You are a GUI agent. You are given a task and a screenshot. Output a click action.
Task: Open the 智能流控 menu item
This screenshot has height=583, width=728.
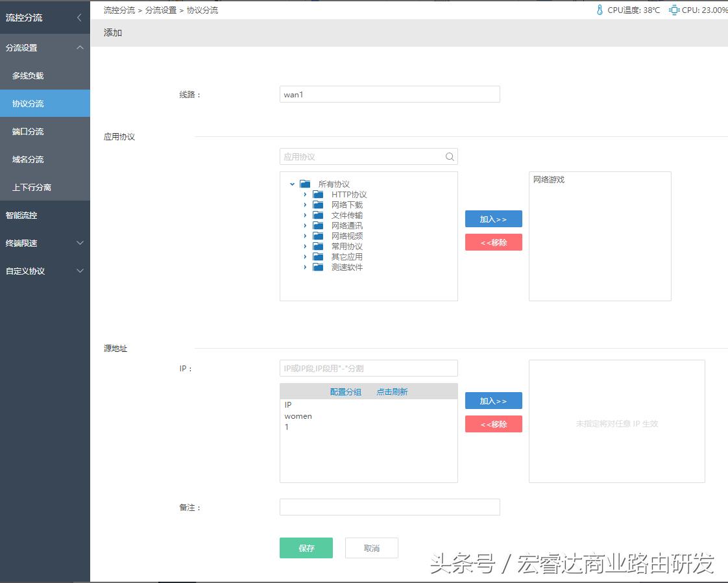pos(45,215)
